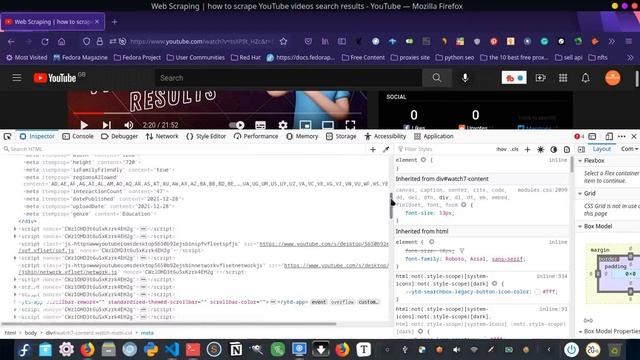Open the Storage tab
Viewport: 640px width, 360px height.
point(341,136)
